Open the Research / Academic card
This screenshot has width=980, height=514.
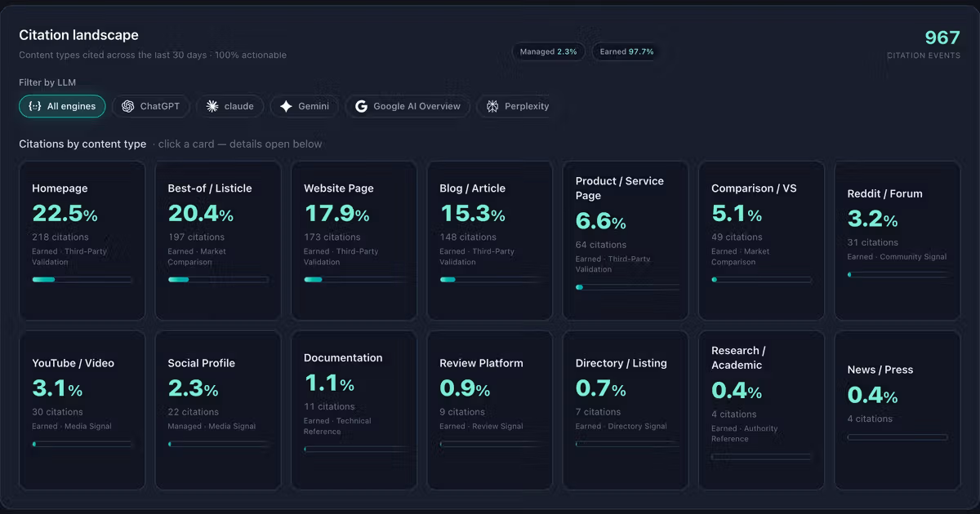click(762, 410)
